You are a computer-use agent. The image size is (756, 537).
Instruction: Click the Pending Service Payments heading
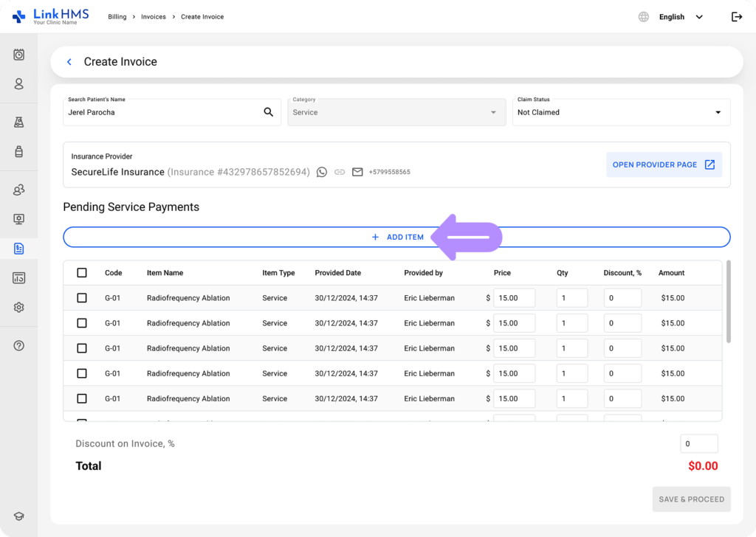(131, 207)
